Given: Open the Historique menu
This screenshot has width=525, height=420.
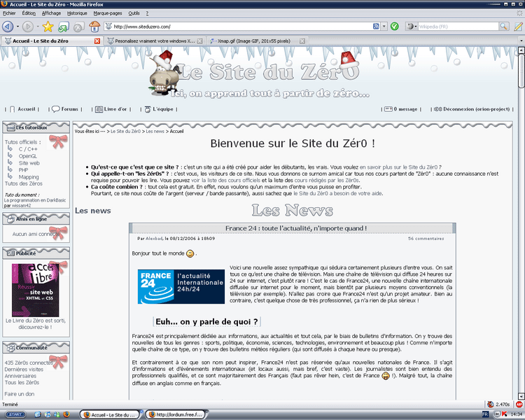Looking at the screenshot, I should pyautogui.click(x=77, y=13).
